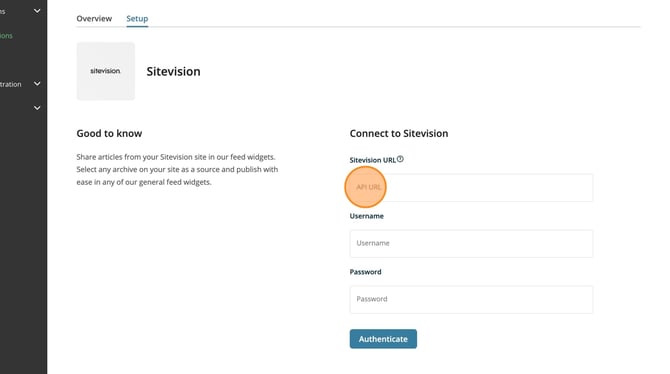Open the Sitevision URL help icon

[x=400, y=159]
